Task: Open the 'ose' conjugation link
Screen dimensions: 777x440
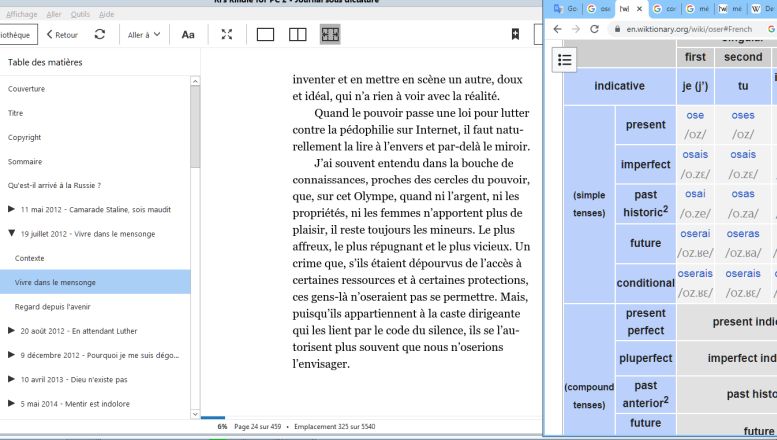Action: point(695,115)
